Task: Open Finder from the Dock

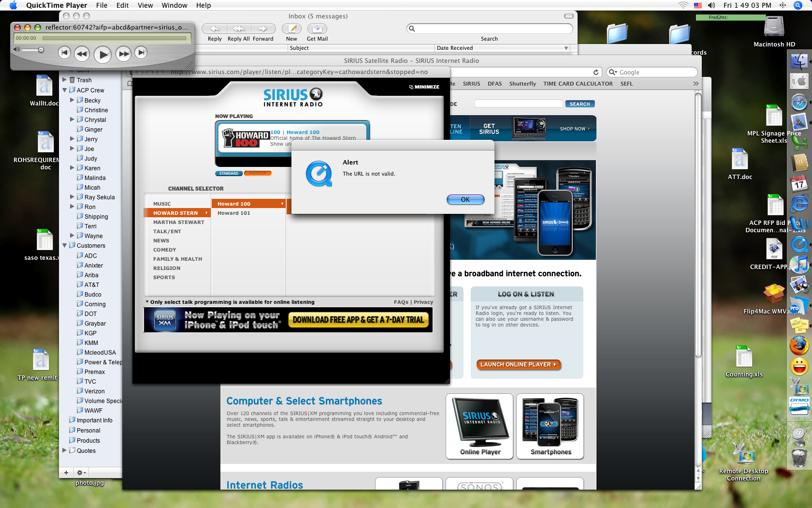Action: [799, 61]
